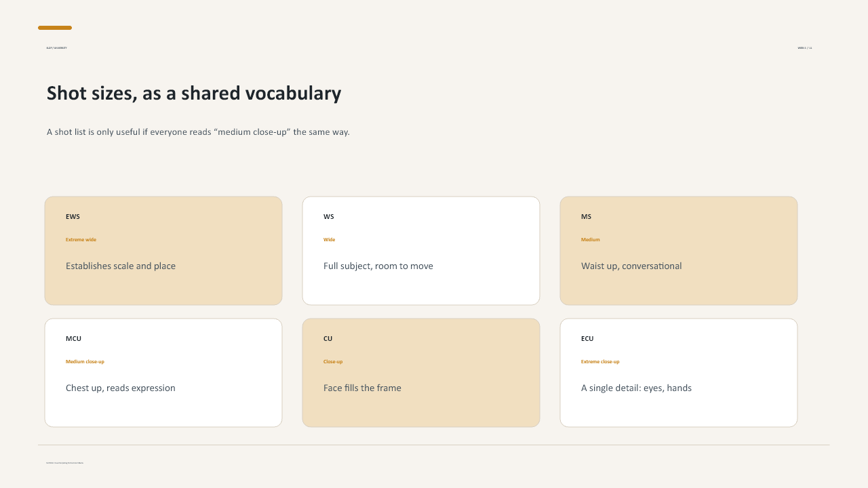Click the "EWS" abbreviation label
The width and height of the screenshot is (868, 488).
click(x=73, y=217)
